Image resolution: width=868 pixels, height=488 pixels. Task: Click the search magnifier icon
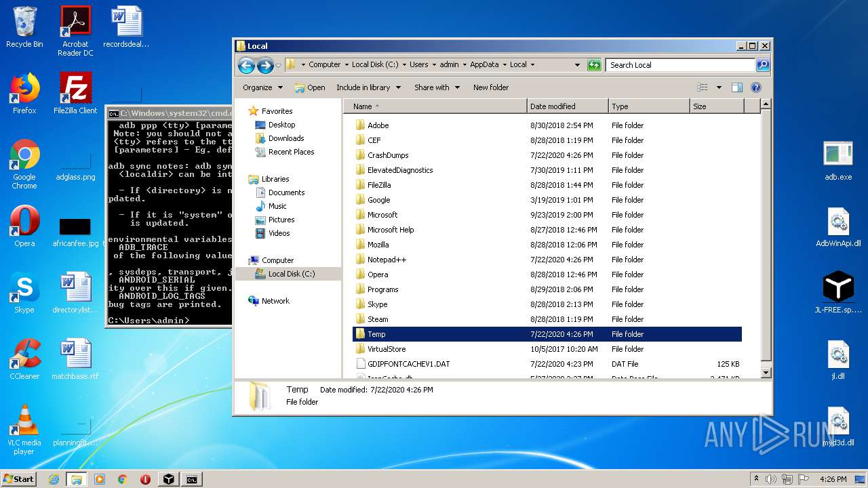(763, 65)
